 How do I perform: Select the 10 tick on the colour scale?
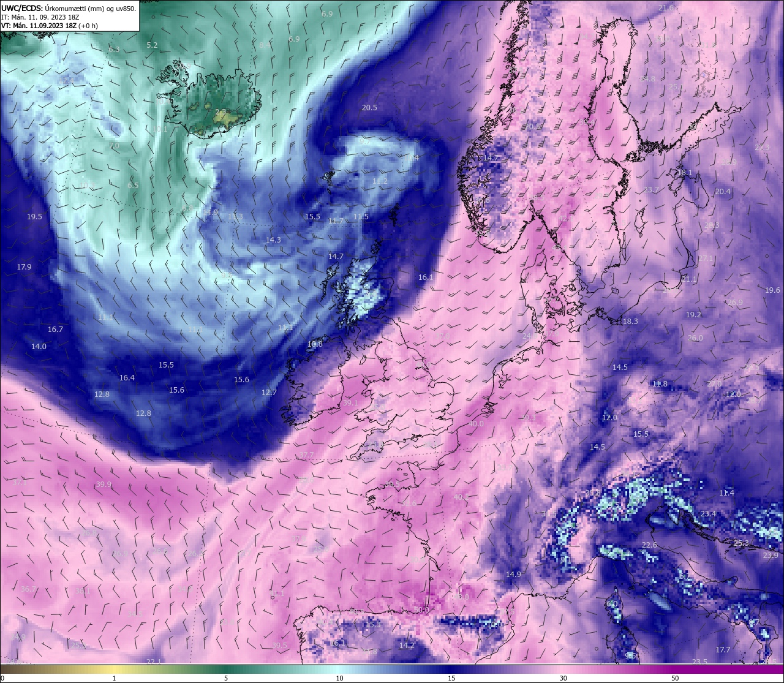339,678
